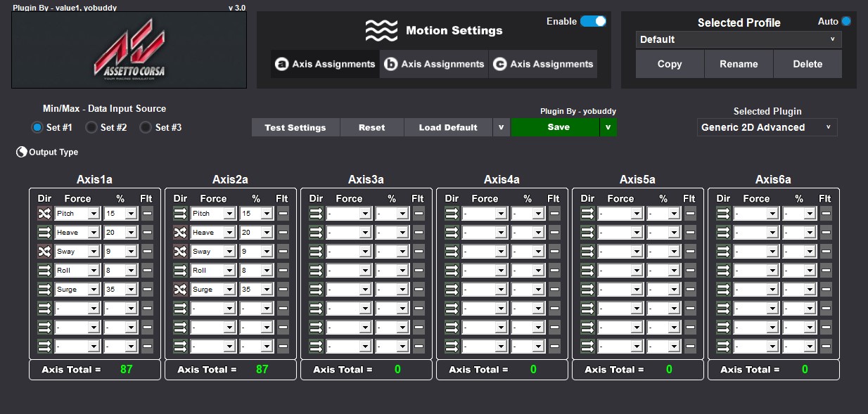This screenshot has height=414, width=868.
Task: Toggle crossed direction icon for Axis2a Surge row
Action: pos(180,289)
